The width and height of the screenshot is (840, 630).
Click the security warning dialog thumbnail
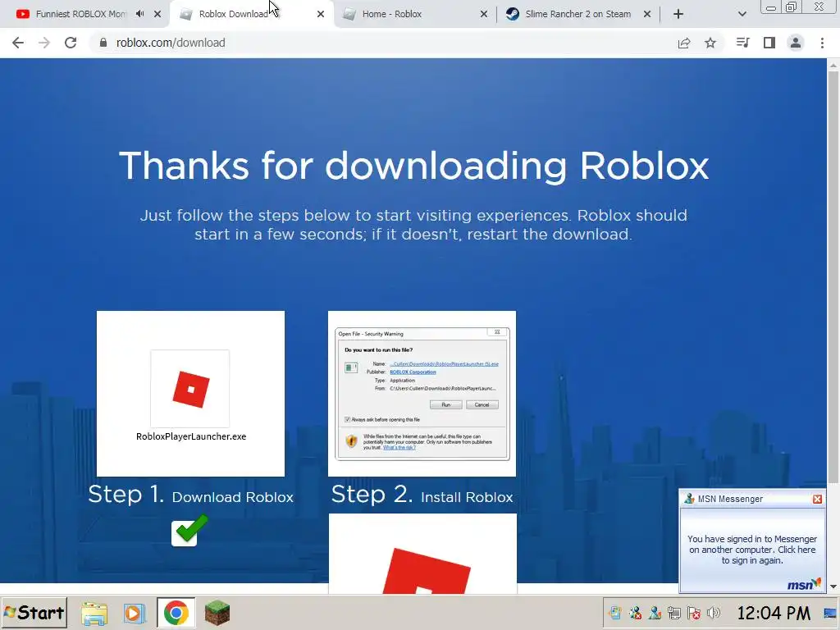click(x=422, y=394)
